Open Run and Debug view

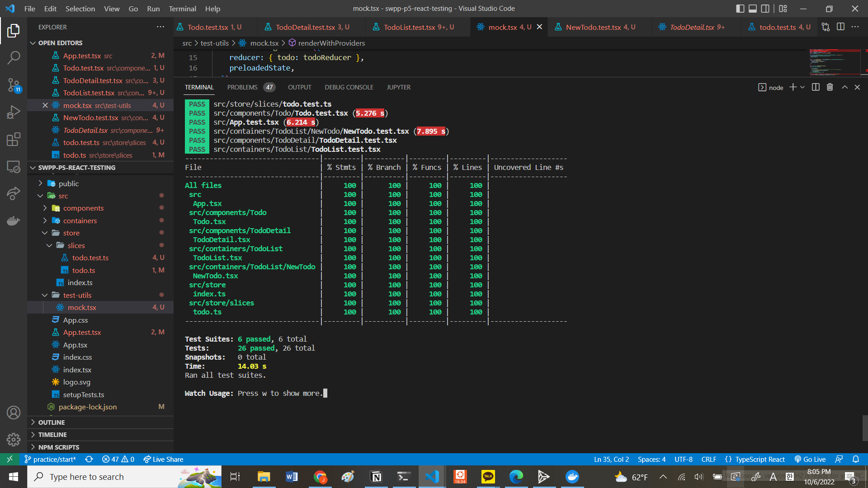click(14, 112)
